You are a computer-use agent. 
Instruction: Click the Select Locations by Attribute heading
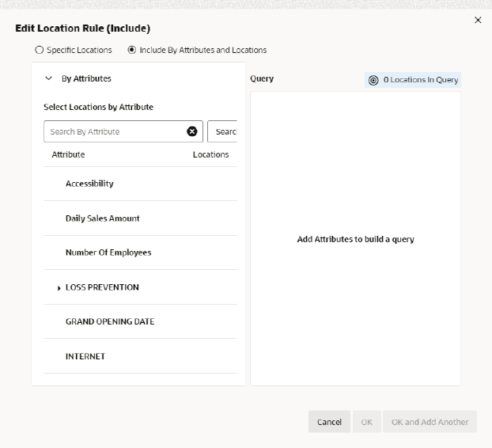click(x=98, y=107)
